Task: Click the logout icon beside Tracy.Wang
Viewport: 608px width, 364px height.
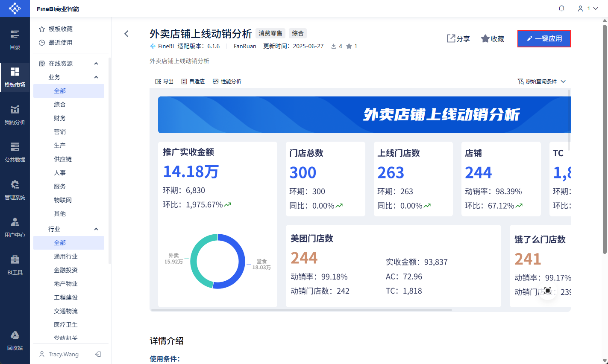Action: (x=98, y=354)
